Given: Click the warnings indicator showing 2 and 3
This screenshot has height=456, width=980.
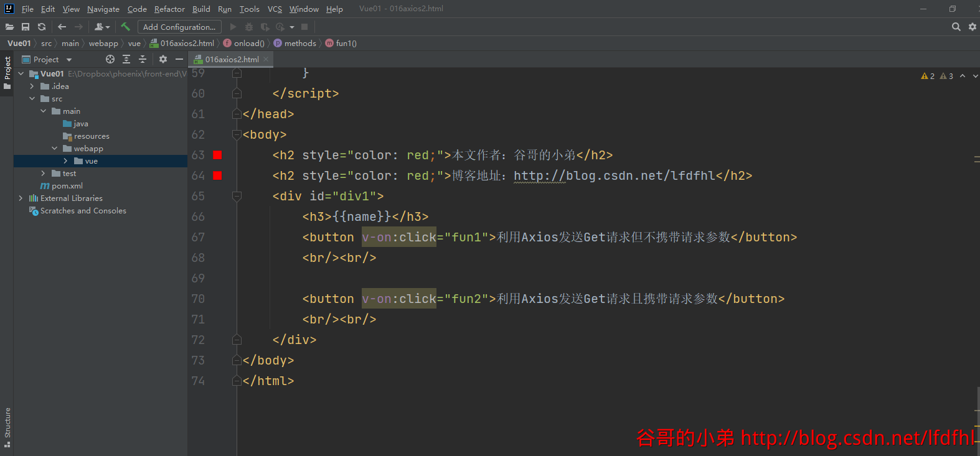Looking at the screenshot, I should (937, 76).
